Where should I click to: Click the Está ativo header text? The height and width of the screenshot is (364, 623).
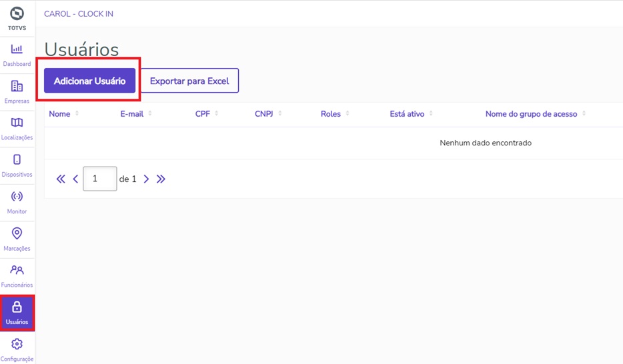pos(407,114)
